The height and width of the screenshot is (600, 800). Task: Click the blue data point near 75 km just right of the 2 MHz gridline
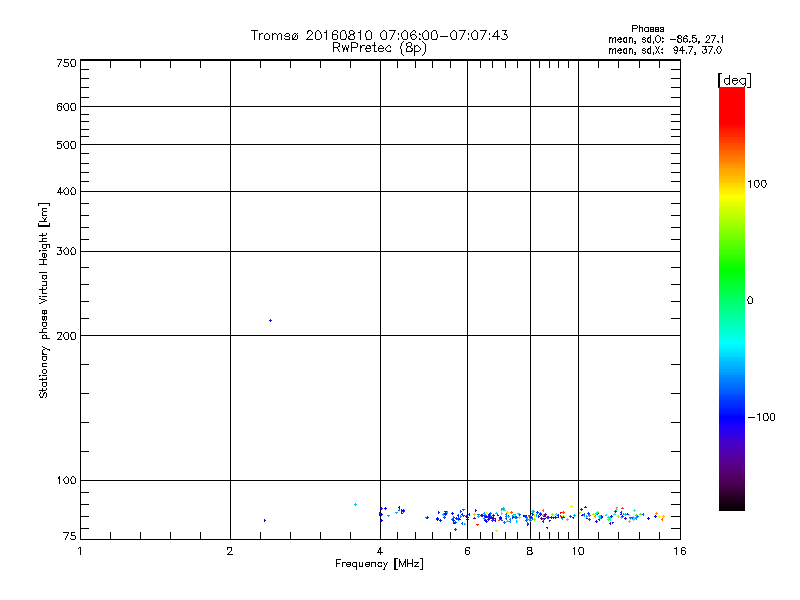click(x=265, y=520)
